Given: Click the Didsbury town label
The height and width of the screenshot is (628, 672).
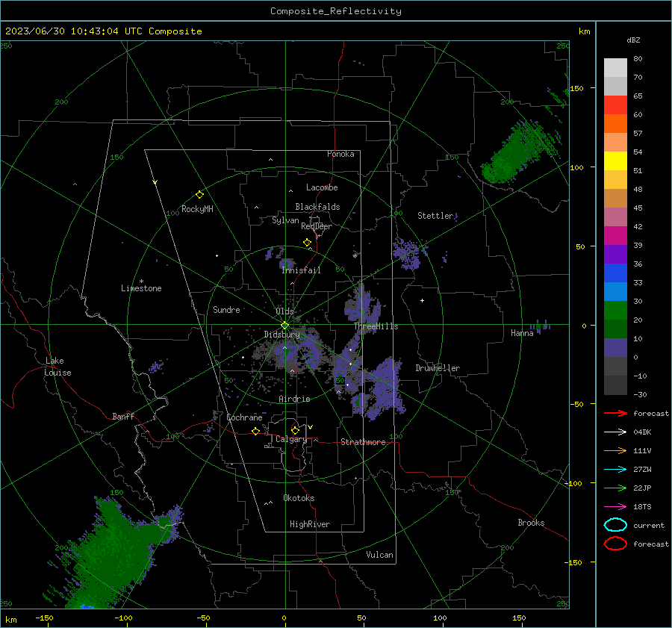Looking at the screenshot, I should (x=281, y=335).
